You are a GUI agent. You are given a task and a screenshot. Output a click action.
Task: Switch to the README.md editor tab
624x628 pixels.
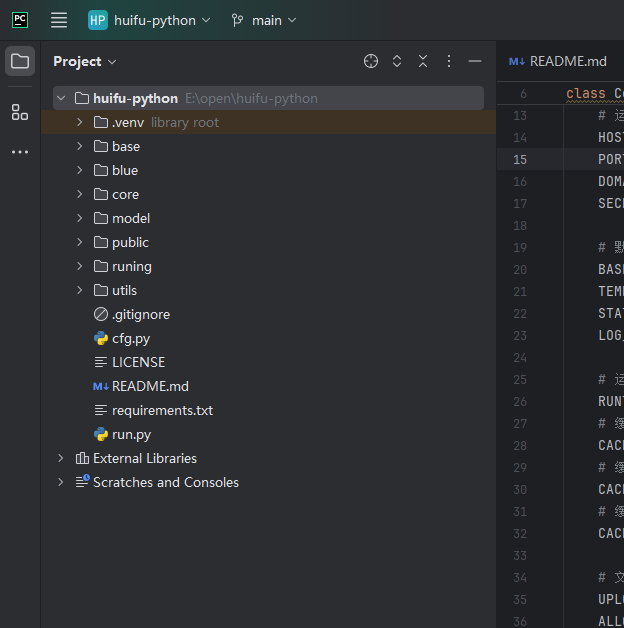[x=558, y=61]
